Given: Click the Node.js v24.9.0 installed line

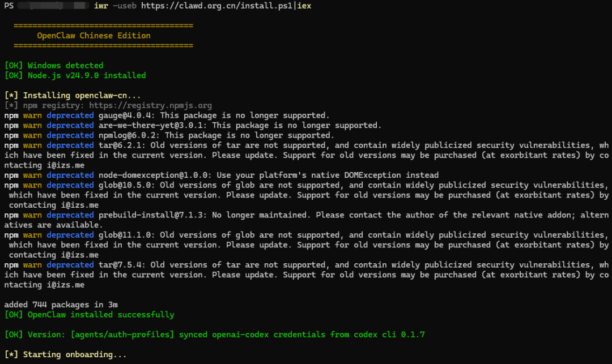Looking at the screenshot, I should (75, 76).
